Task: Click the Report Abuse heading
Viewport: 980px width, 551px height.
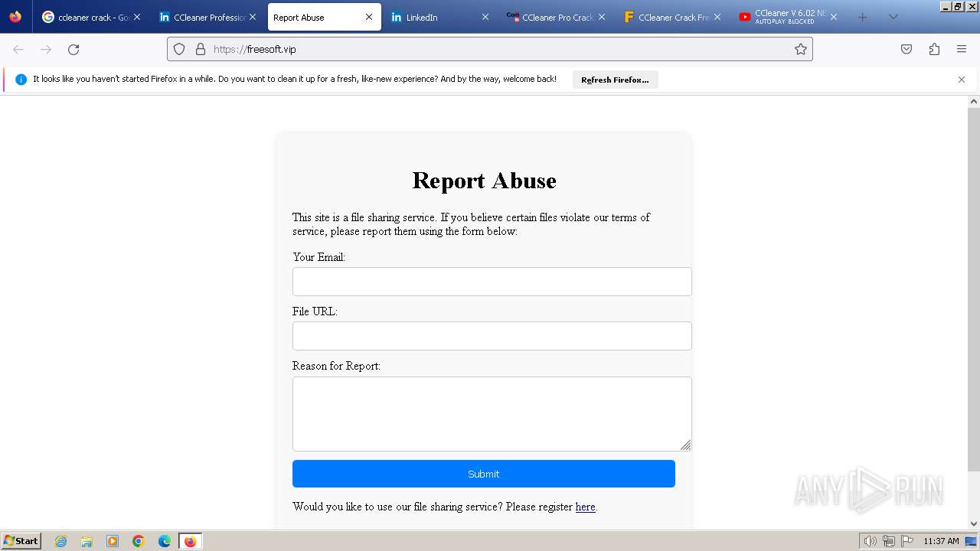Action: pyautogui.click(x=484, y=181)
